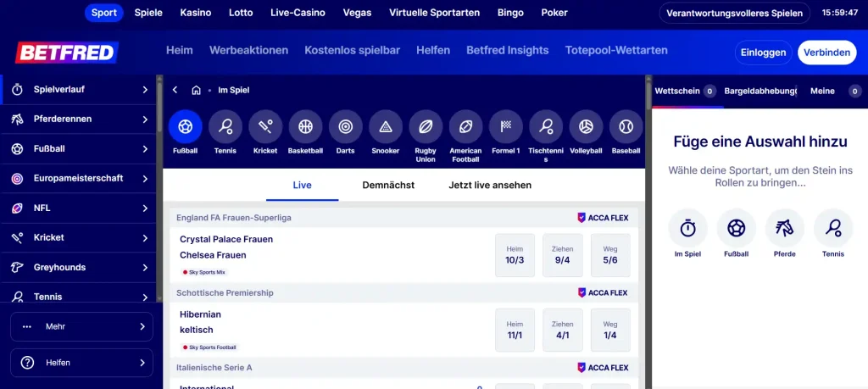The width and height of the screenshot is (868, 389).
Task: Bet Weg 5/6 on Chelsea Frauen
Action: [x=610, y=255]
